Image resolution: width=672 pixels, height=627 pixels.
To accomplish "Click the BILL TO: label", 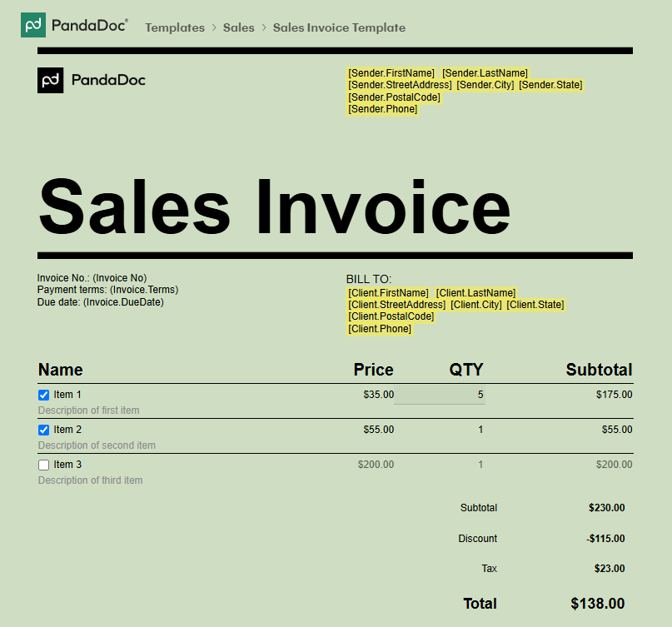I will [x=369, y=280].
